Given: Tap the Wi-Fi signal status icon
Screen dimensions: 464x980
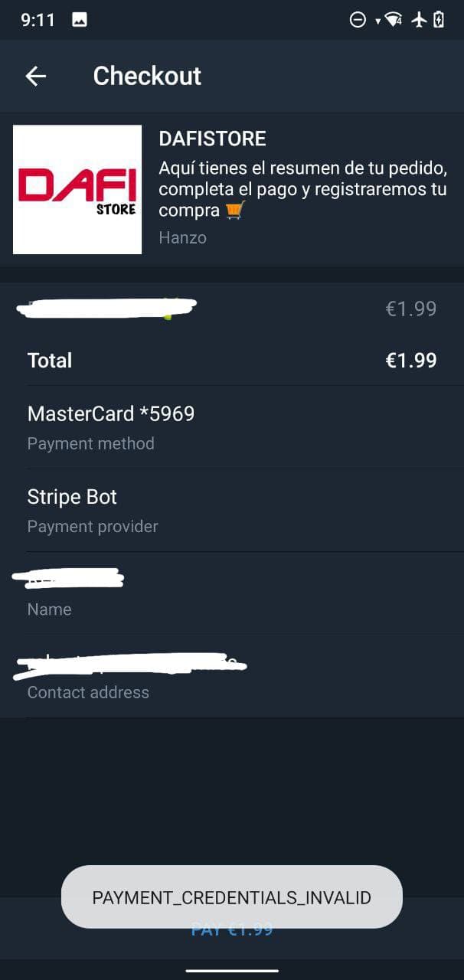Looking at the screenshot, I should point(394,21).
